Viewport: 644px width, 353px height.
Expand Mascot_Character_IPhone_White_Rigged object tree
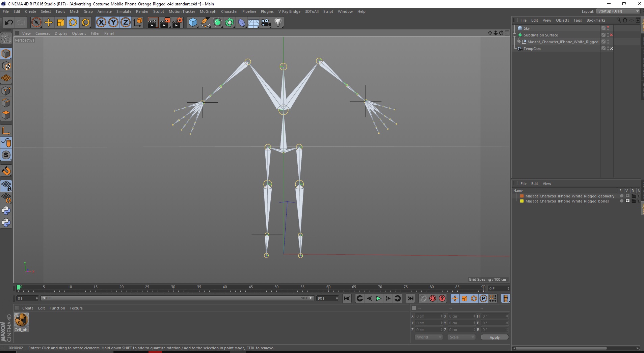pos(518,42)
